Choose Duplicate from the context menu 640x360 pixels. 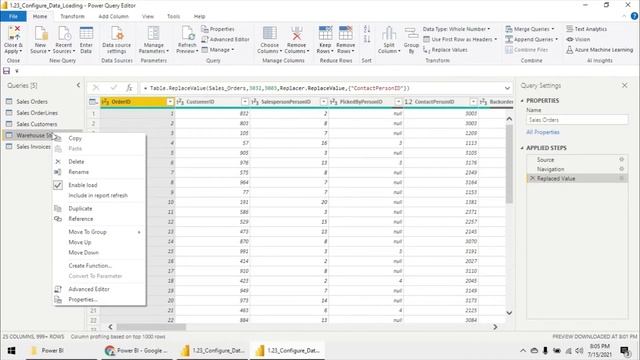[x=80, y=209]
